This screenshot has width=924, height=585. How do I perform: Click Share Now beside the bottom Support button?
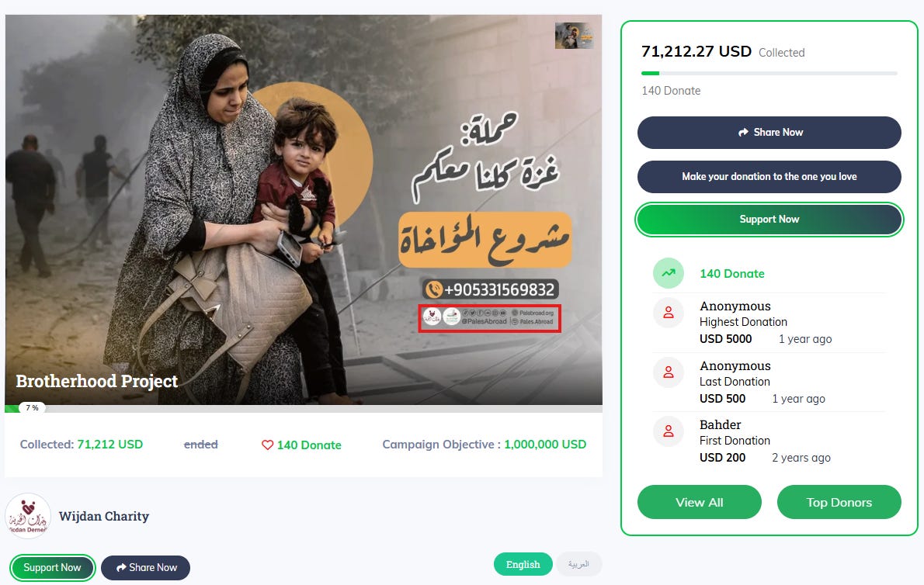(x=145, y=568)
